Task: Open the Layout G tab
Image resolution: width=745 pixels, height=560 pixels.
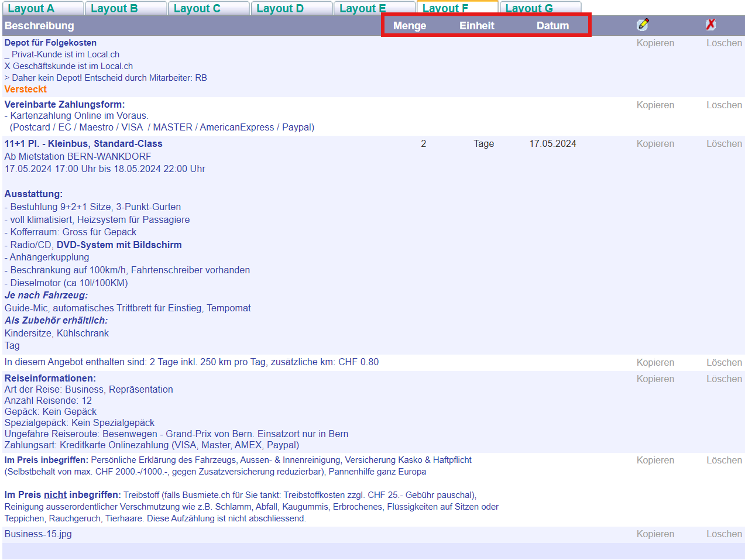Action: pyautogui.click(x=540, y=8)
